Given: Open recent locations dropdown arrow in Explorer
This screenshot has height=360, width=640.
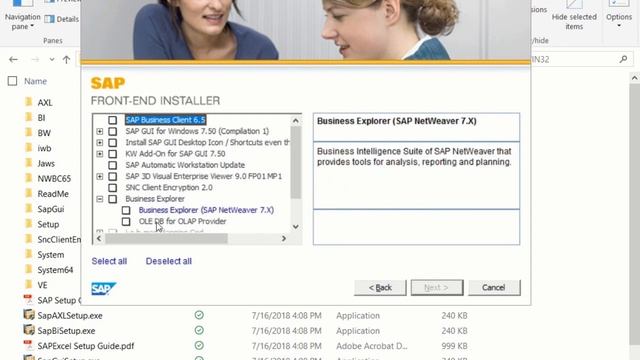Looking at the screenshot, I should (52, 60).
